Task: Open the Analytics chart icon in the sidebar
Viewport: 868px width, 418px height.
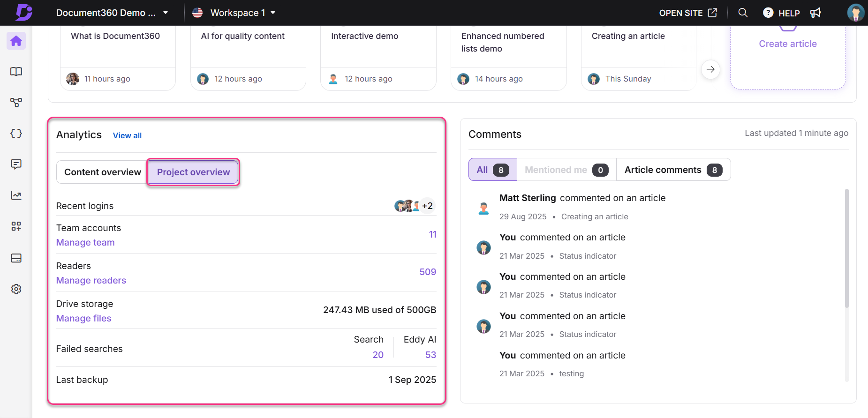Action: (x=16, y=195)
